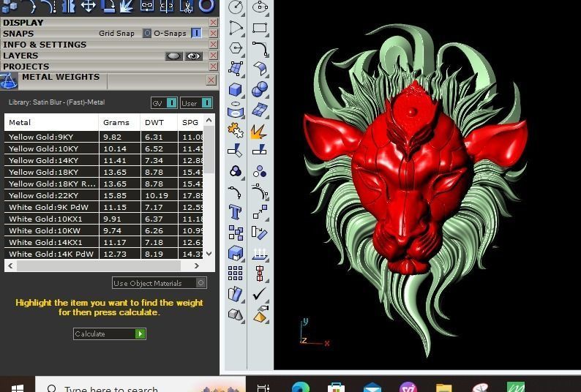The width and height of the screenshot is (581, 392).
Task: Select the Yellow Gold:14KY row
Action: [104, 160]
